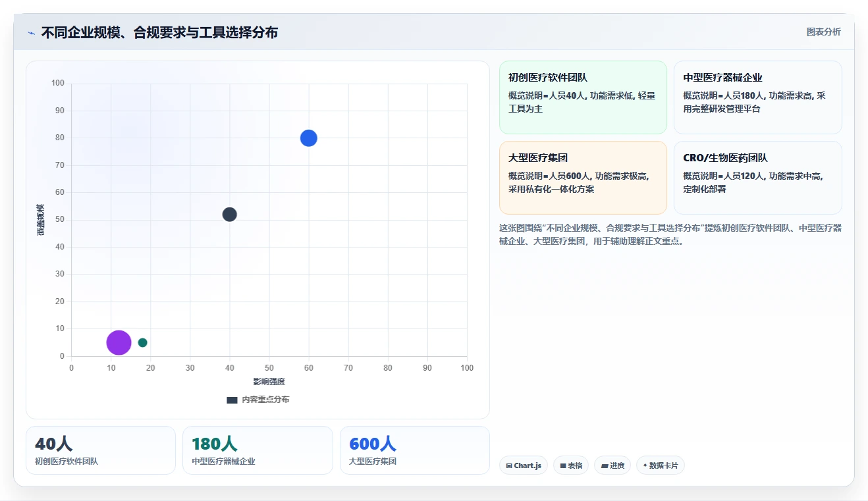Click the 600人 stat card

[415, 450]
